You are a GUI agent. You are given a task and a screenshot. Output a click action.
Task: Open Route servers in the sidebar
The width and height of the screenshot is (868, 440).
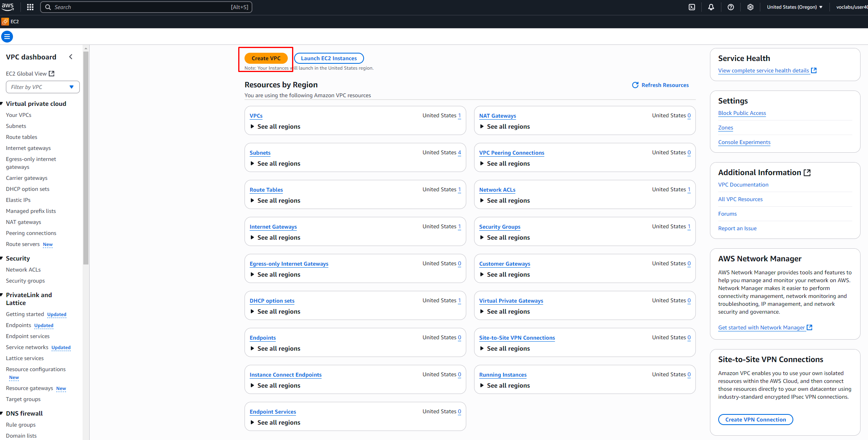(23, 244)
